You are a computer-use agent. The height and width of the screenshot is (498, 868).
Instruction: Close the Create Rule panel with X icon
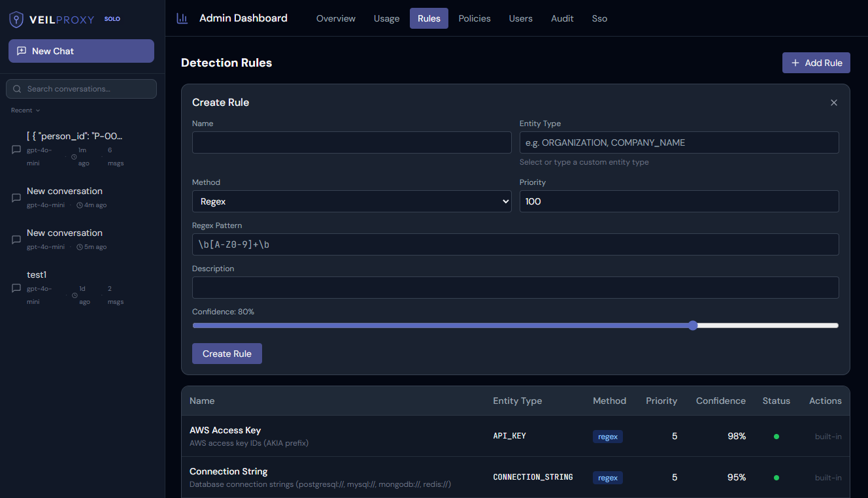[x=833, y=103]
